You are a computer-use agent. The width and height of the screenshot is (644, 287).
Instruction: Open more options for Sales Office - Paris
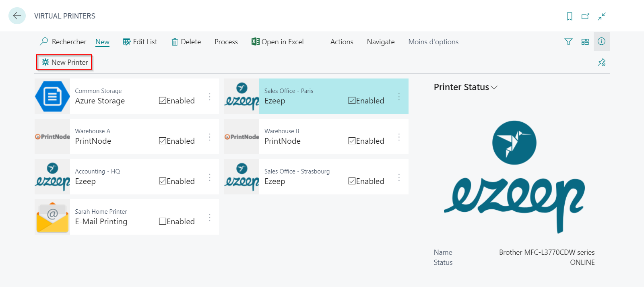[x=399, y=97]
